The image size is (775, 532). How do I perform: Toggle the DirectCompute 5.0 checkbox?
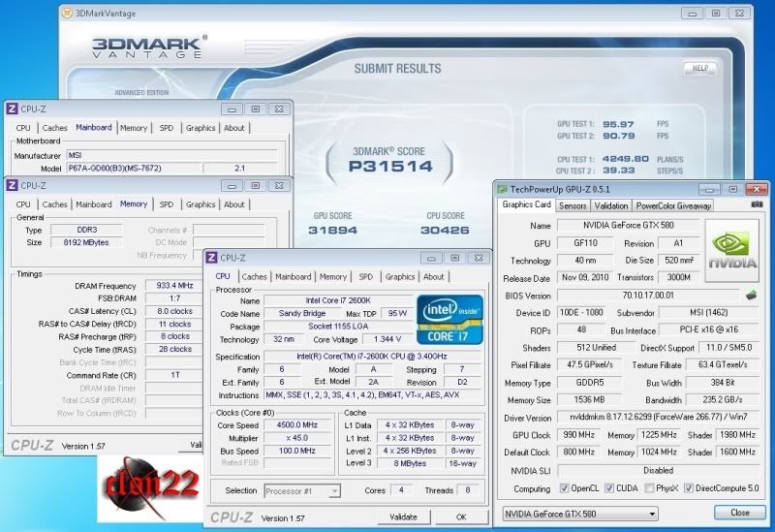pos(689,488)
